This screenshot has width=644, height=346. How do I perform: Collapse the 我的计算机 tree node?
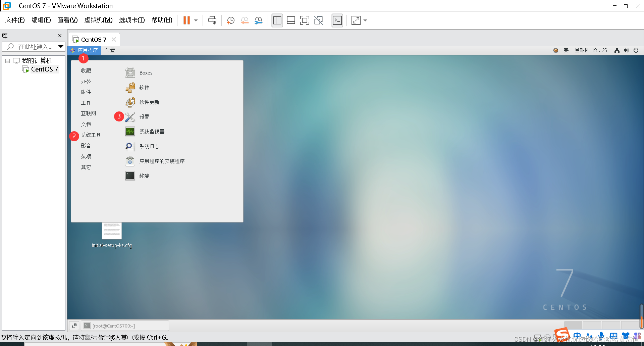[7, 61]
